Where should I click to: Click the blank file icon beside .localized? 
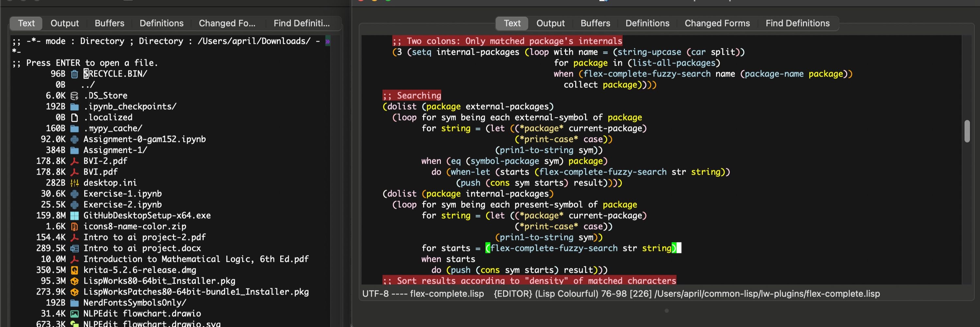(x=74, y=118)
